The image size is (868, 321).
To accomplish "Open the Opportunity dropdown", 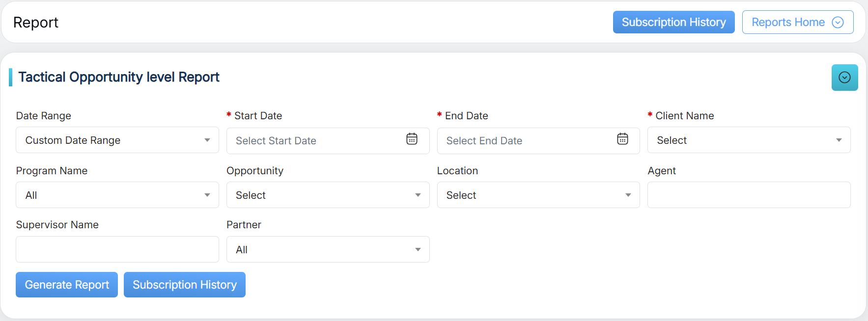I will tap(328, 195).
